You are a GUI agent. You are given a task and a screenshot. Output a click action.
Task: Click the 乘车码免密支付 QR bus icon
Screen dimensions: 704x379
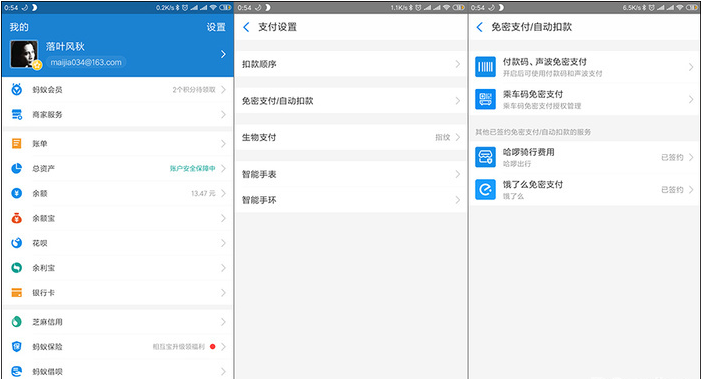[485, 99]
